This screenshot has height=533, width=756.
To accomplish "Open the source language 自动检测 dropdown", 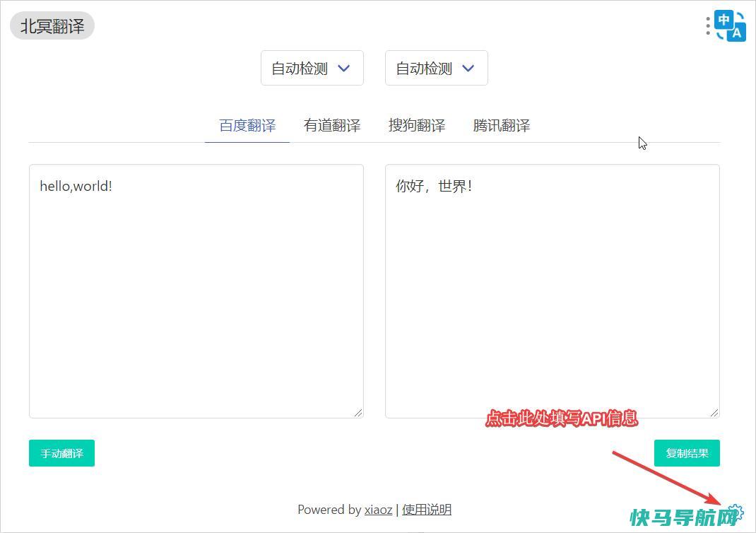I will coord(312,68).
